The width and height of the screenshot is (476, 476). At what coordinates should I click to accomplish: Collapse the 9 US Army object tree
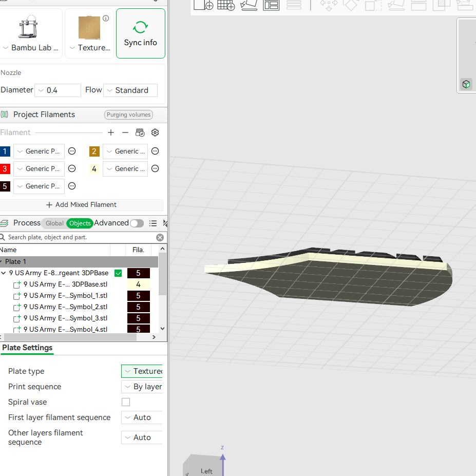[x=4, y=273]
